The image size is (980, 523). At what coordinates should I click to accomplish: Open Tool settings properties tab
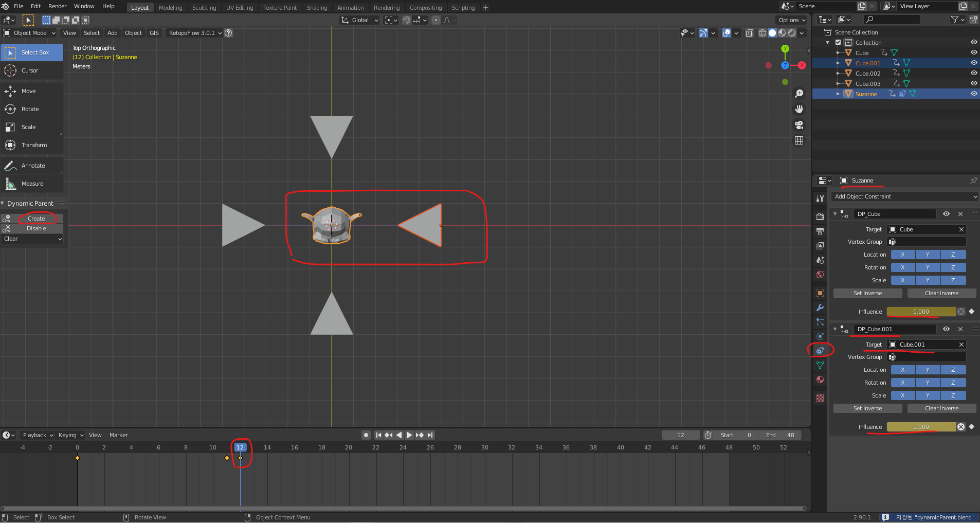(820, 199)
